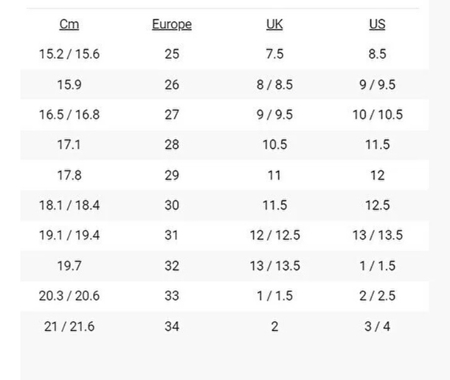Click the 17.8 cm cell
Image resolution: width=450 pixels, height=380 pixels.
pyautogui.click(x=69, y=175)
